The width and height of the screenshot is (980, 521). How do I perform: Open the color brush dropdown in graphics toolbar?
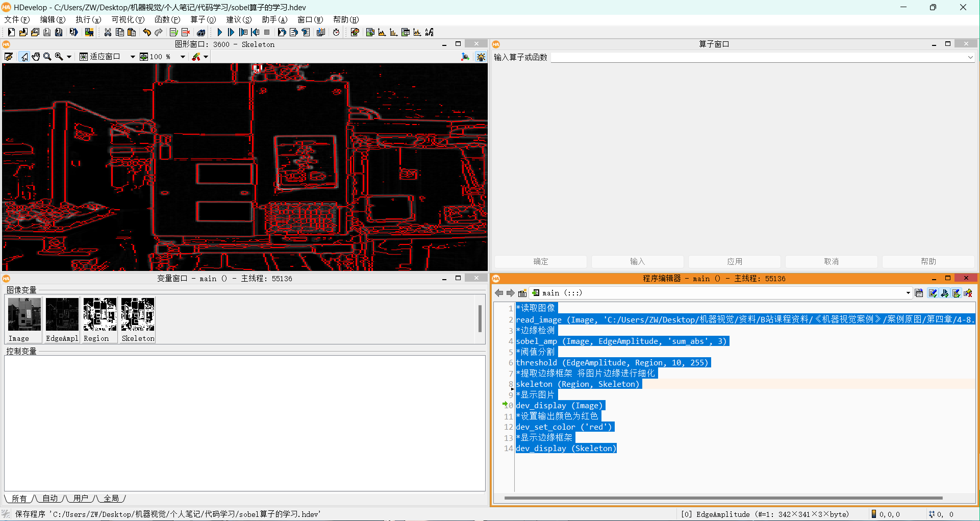click(x=206, y=57)
